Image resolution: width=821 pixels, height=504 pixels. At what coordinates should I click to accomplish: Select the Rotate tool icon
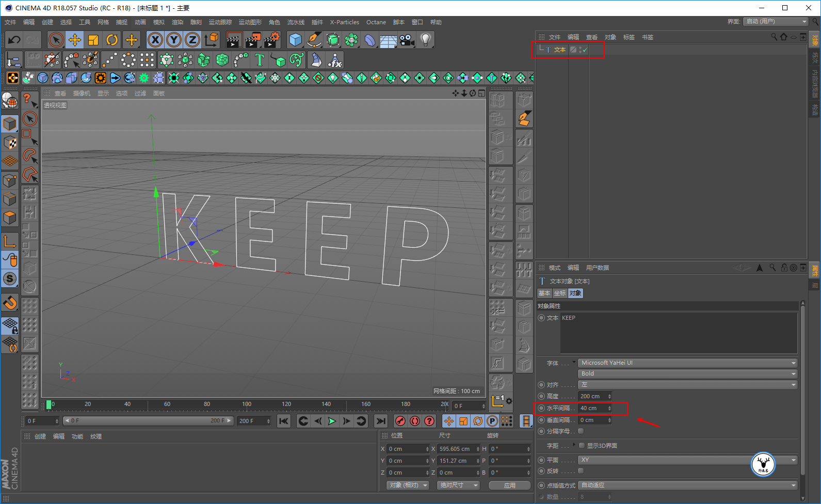(112, 40)
